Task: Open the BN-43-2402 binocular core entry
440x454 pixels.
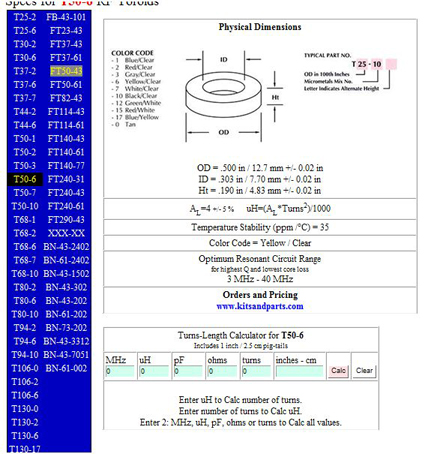Action: click(66, 247)
